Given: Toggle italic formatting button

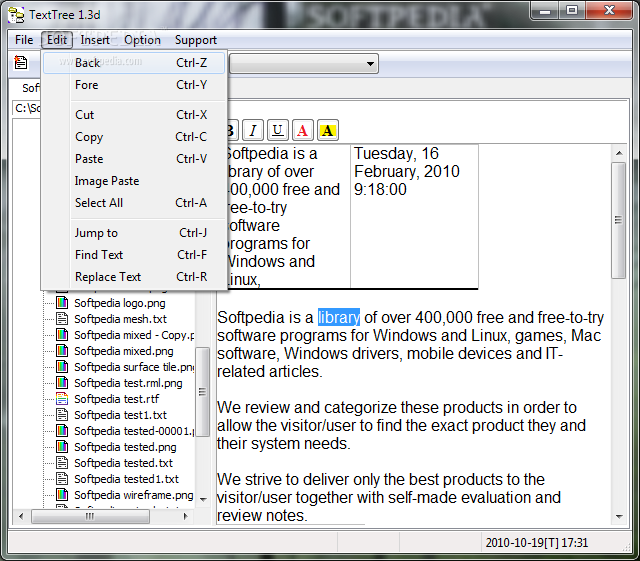Looking at the screenshot, I should [253, 131].
